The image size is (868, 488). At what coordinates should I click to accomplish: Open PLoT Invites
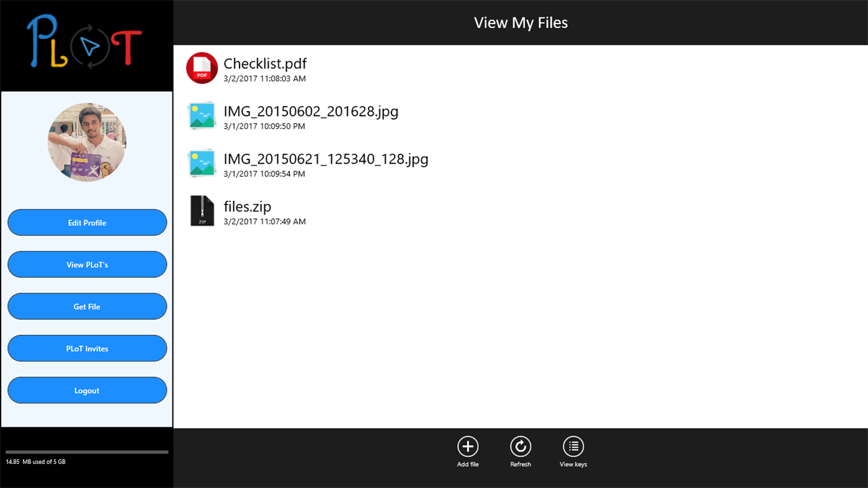(x=87, y=348)
